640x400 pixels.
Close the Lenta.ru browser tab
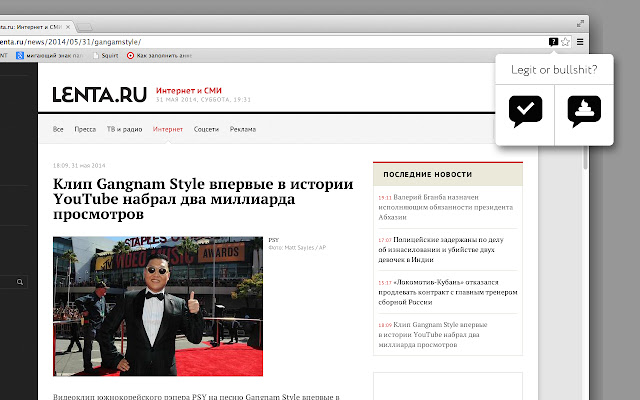pyautogui.click(x=68, y=27)
